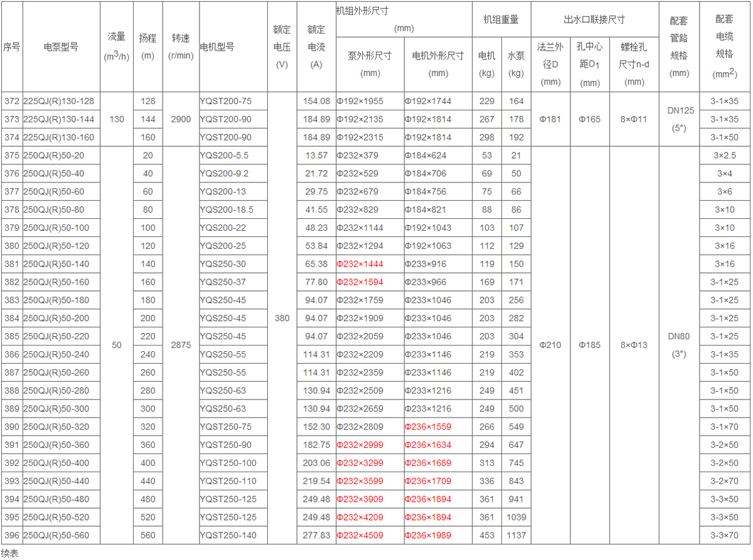Click rated current value 77.80
Viewport: 753px width, 560px height.
[x=317, y=282]
